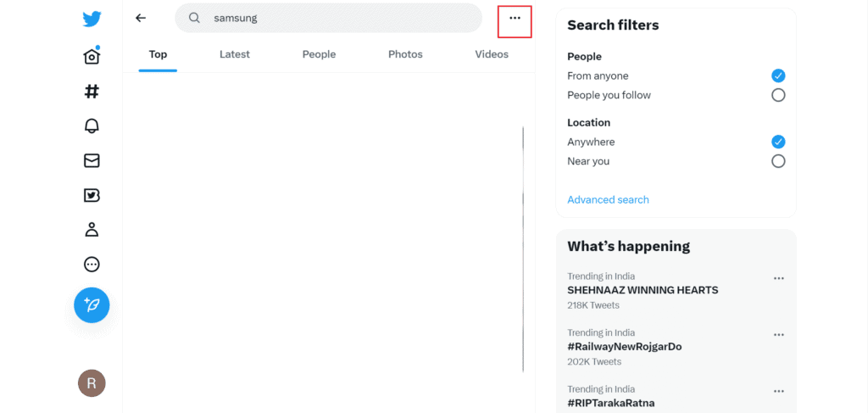The image size is (868, 413).
Task: Go back using the left arrow
Action: 141,18
